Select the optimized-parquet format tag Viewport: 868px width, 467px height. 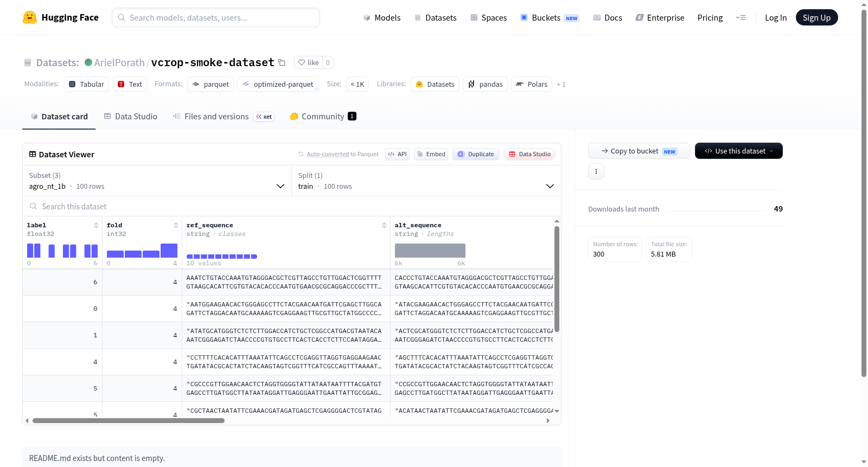pyautogui.click(x=278, y=84)
